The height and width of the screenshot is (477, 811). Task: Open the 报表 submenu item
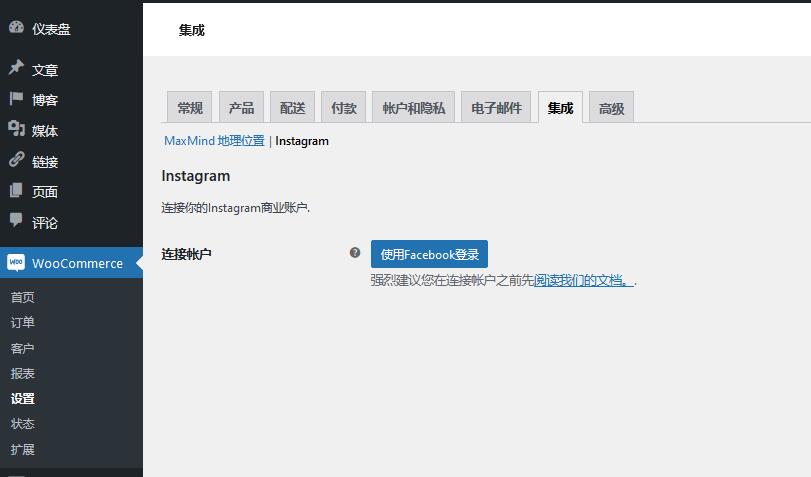click(x=23, y=374)
